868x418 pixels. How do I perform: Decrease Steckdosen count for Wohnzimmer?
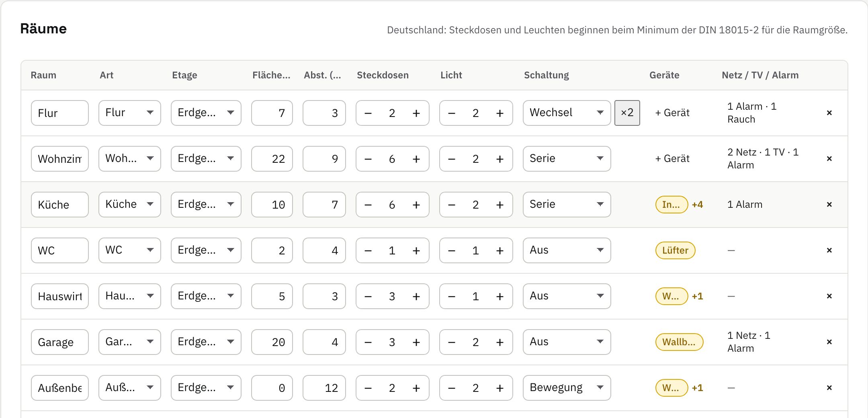[x=368, y=159]
